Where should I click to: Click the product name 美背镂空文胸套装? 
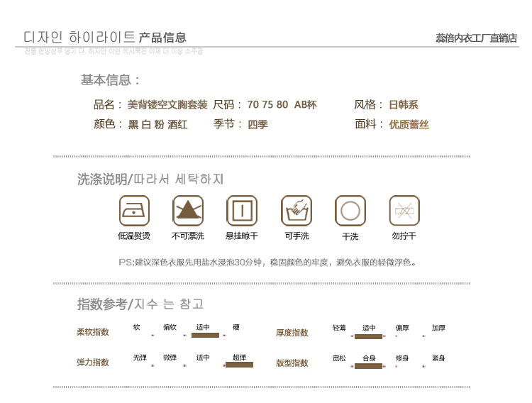[167, 105]
